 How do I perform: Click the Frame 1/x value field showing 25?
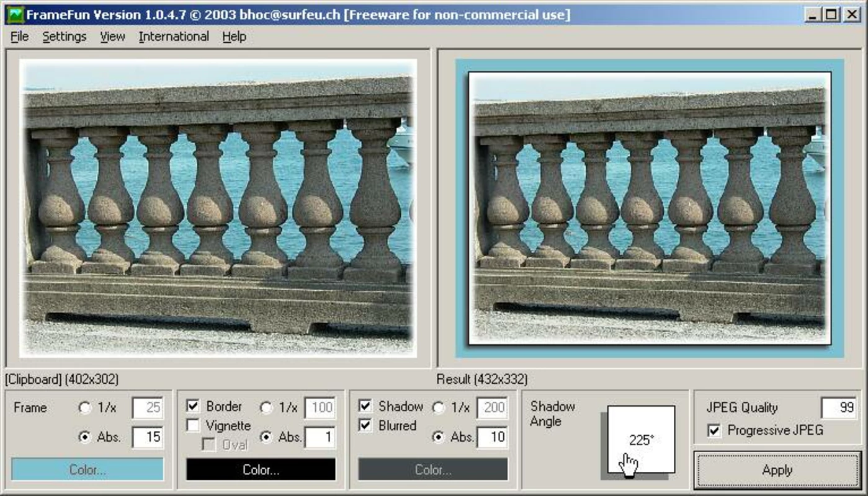pos(148,407)
